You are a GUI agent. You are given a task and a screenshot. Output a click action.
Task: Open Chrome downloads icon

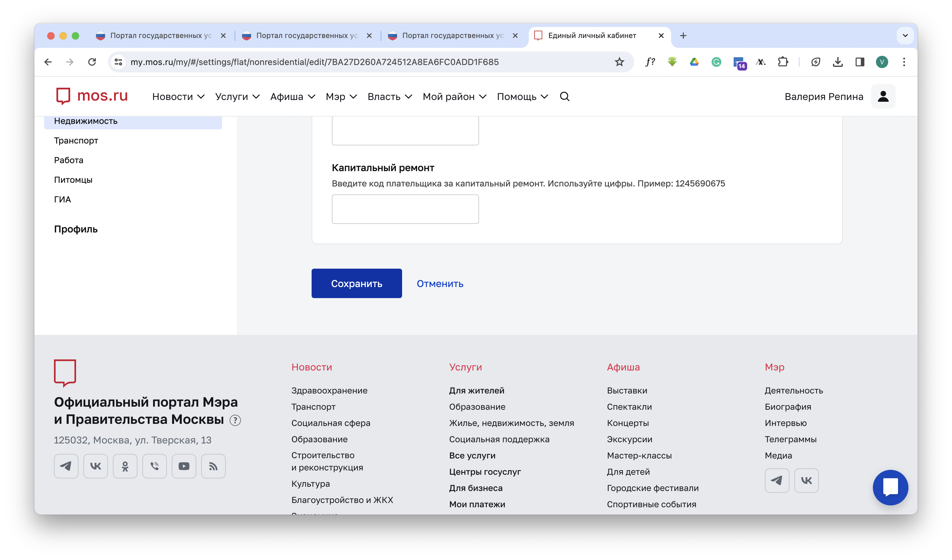point(838,62)
